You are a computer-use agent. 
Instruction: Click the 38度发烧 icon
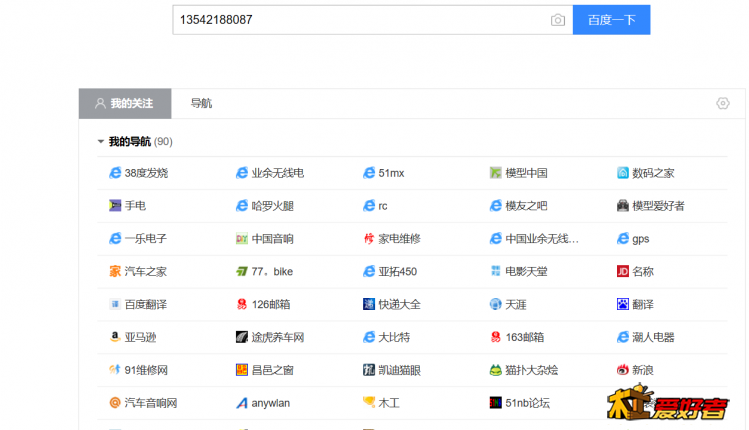point(115,173)
